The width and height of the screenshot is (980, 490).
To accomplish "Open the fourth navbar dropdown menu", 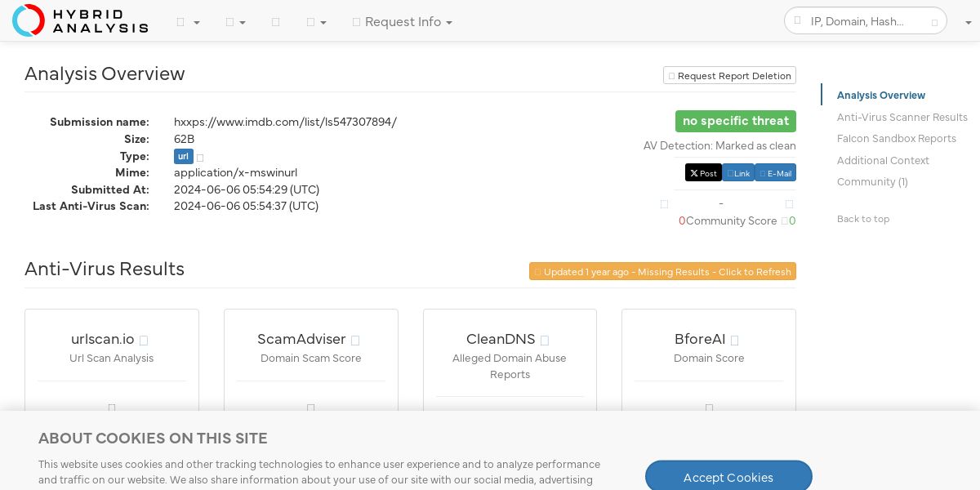I will pyautogui.click(x=317, y=22).
